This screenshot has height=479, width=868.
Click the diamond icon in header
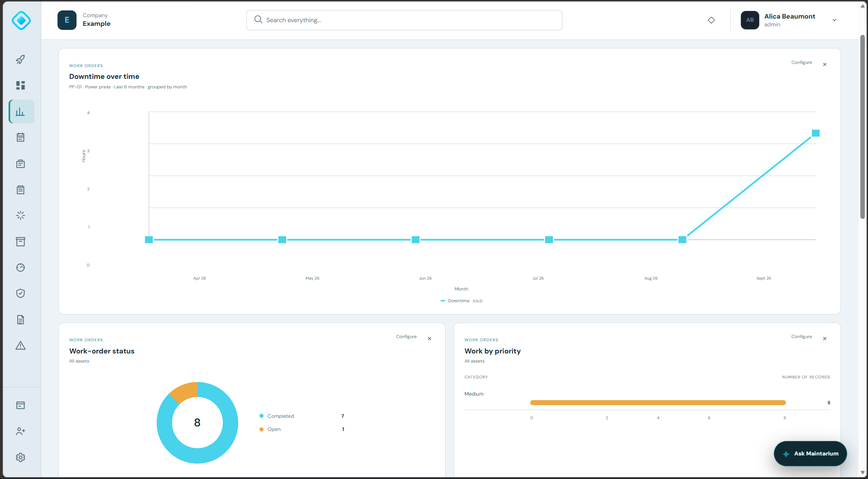pos(711,20)
